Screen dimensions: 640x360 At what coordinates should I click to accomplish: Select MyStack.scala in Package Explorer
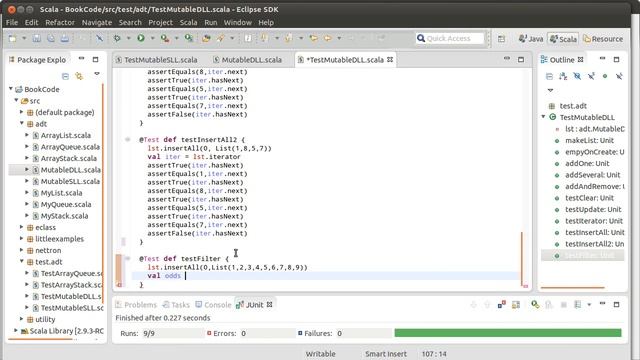click(x=64, y=216)
